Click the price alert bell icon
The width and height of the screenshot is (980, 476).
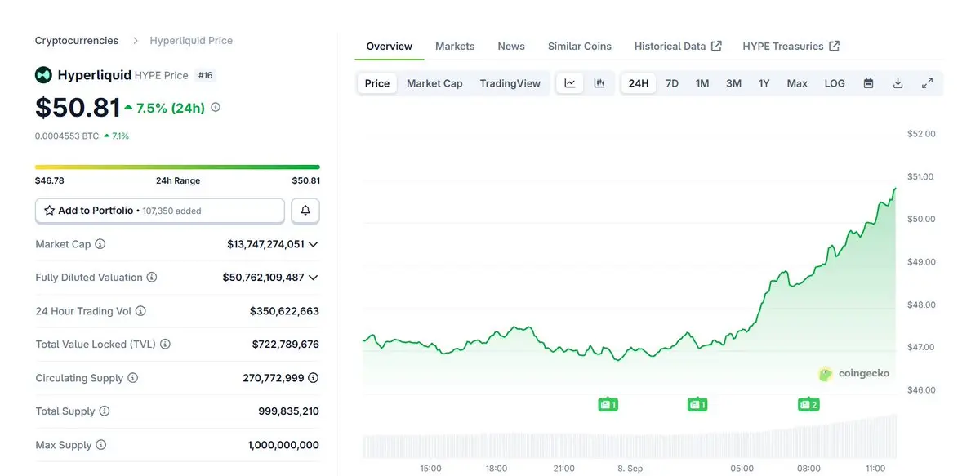[x=305, y=211]
